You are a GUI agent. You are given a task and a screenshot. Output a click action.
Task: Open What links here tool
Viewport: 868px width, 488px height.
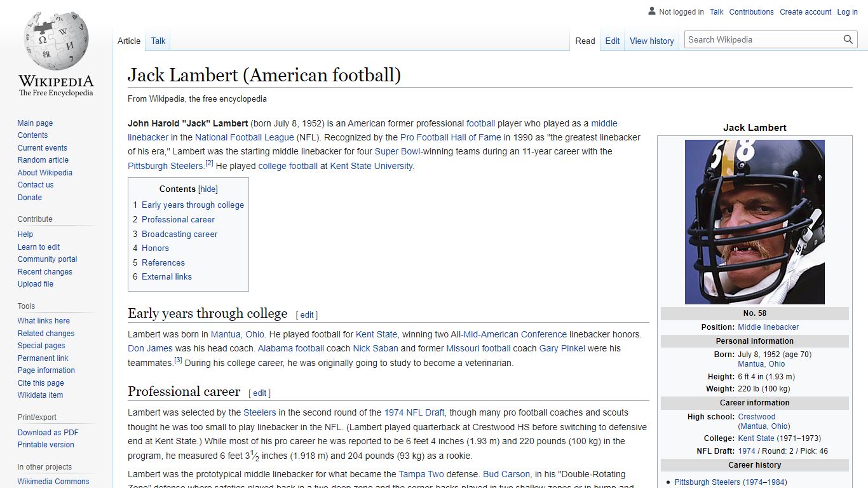[x=43, y=321]
